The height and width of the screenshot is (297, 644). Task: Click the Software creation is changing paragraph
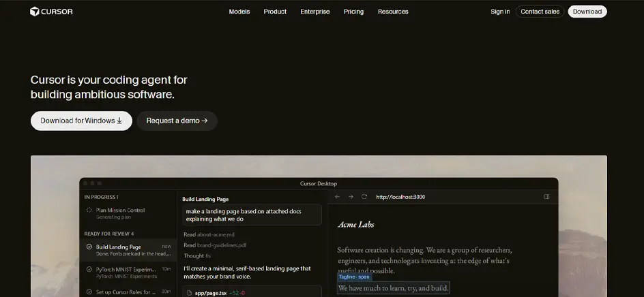point(425,260)
